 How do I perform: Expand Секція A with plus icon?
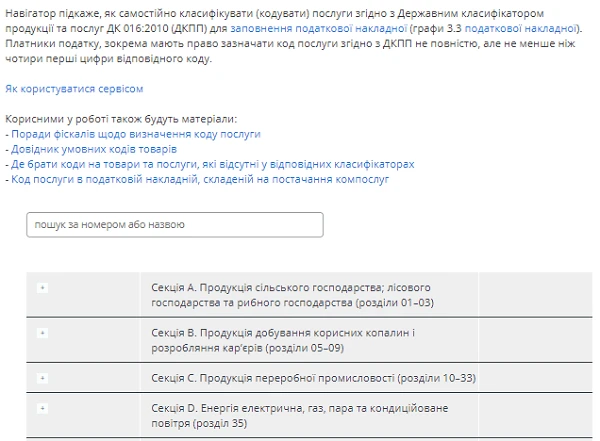click(42, 288)
